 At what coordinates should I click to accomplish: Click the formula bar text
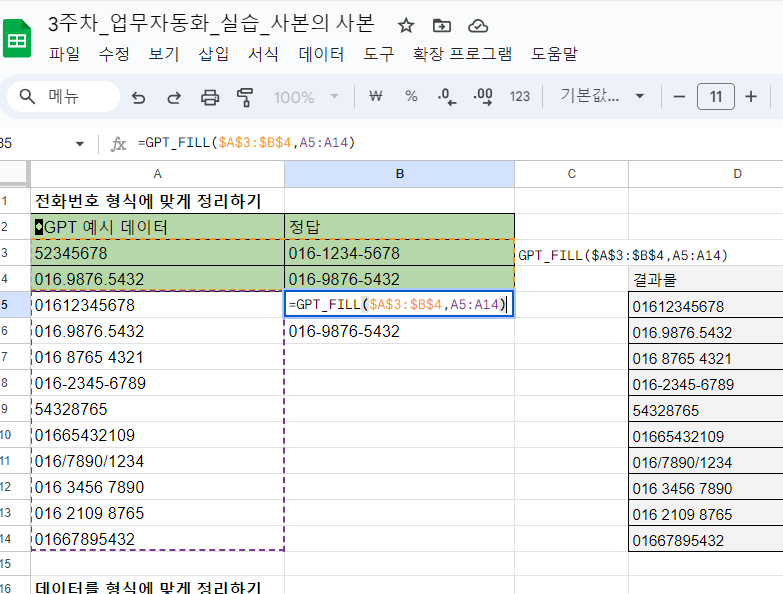pos(247,143)
